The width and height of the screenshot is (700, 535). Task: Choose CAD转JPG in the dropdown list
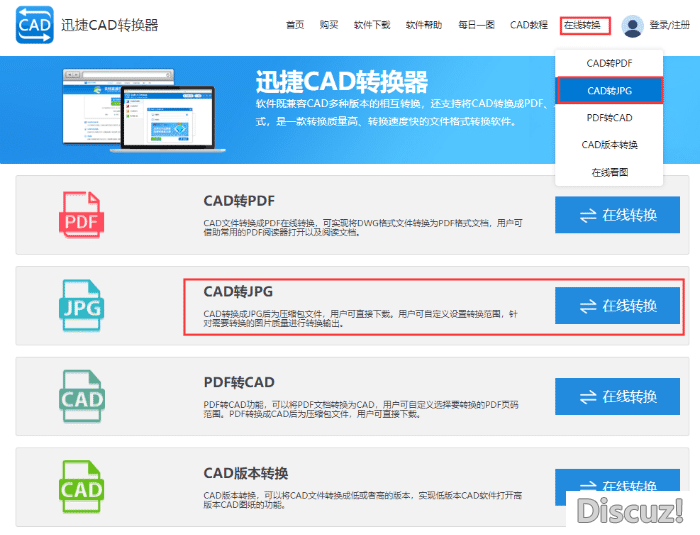click(609, 91)
